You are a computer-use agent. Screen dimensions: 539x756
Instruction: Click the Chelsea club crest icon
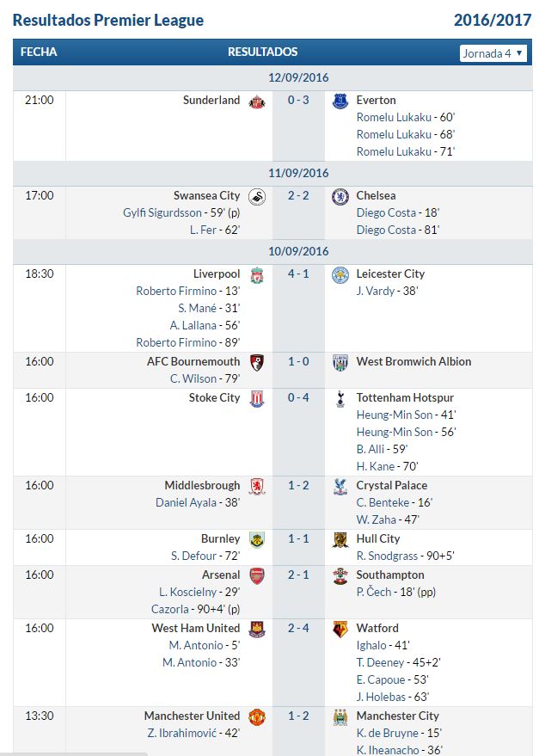coord(340,197)
